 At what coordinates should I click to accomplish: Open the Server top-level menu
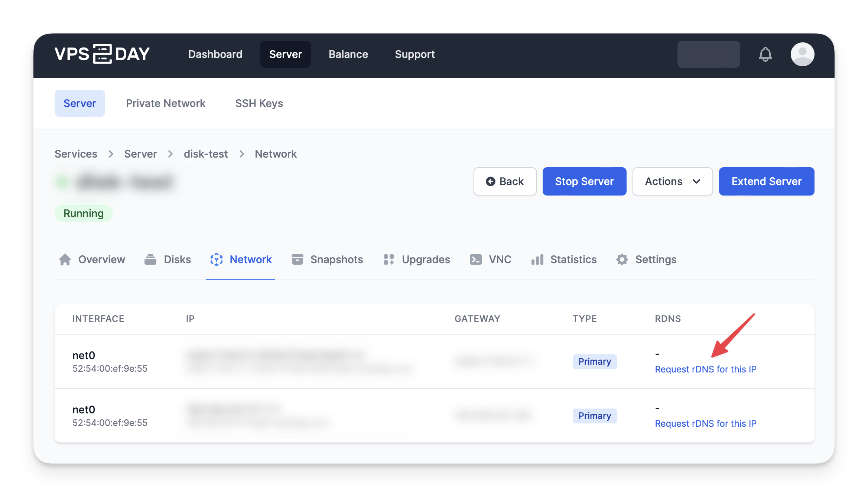286,54
